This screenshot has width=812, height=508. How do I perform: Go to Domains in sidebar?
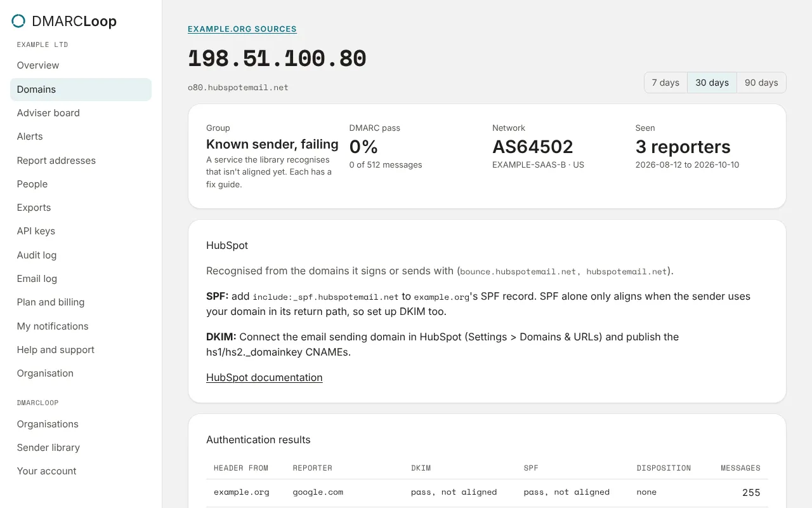coord(81,90)
